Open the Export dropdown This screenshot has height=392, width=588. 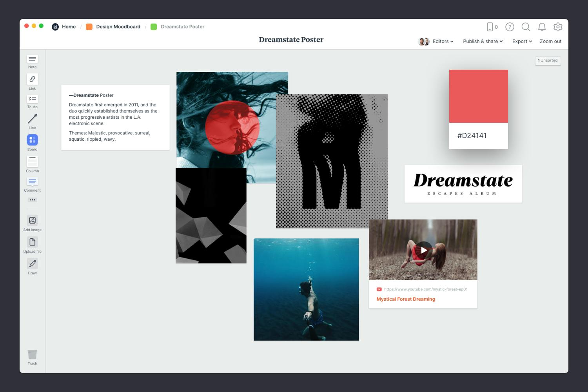pos(522,41)
